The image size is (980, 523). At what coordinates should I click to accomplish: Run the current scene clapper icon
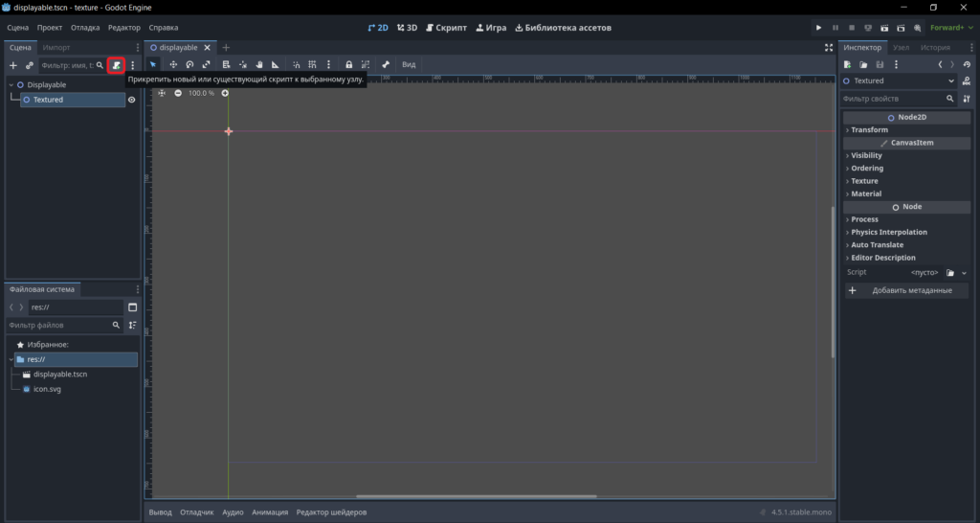[883, 28]
